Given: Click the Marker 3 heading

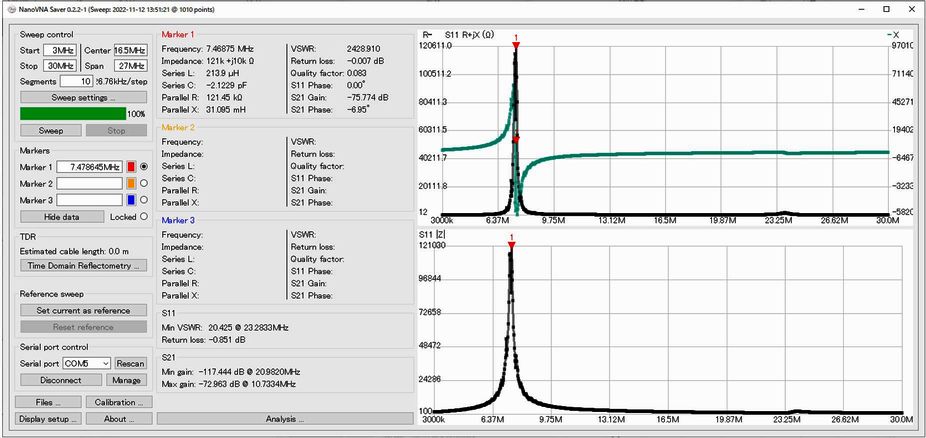Looking at the screenshot, I should (178, 220).
